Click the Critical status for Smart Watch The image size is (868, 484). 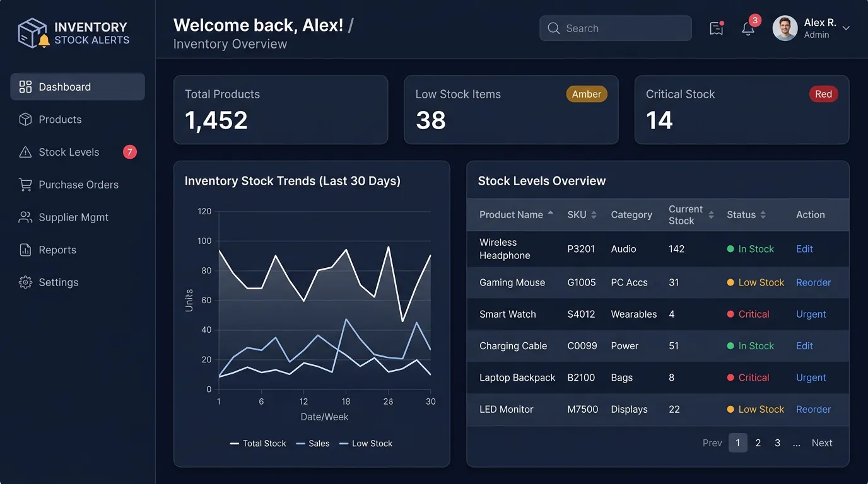[748, 314]
